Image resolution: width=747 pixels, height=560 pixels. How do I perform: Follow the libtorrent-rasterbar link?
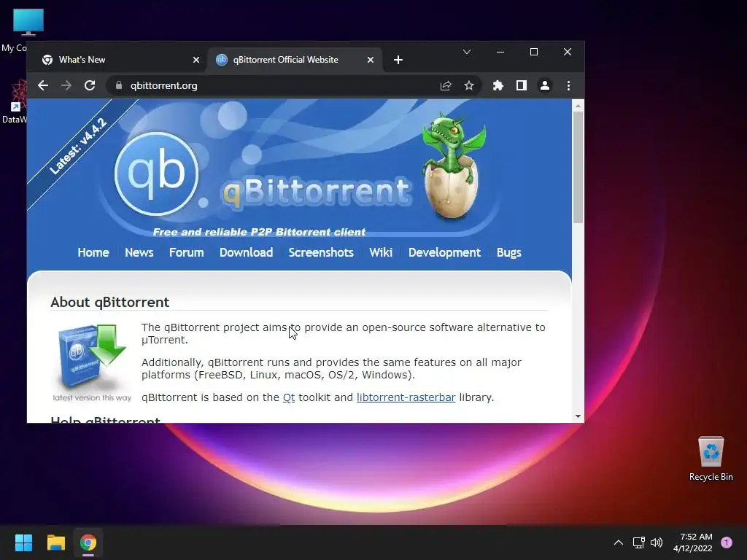point(406,397)
